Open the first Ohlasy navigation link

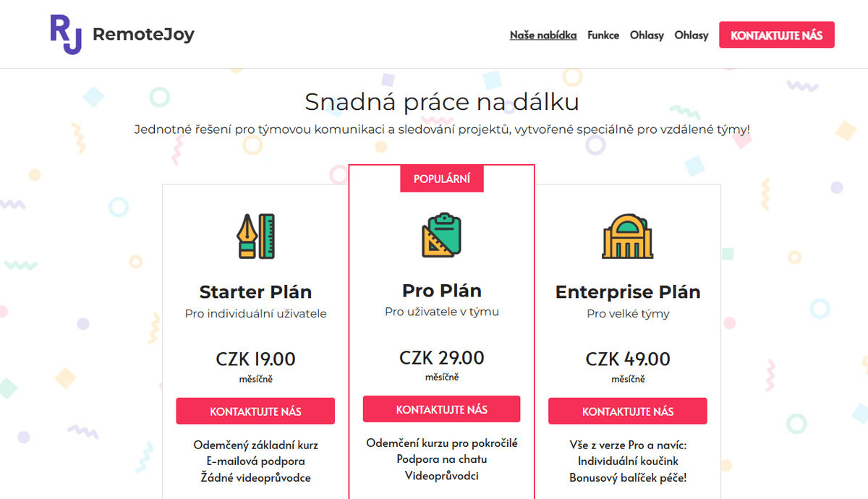(x=647, y=35)
